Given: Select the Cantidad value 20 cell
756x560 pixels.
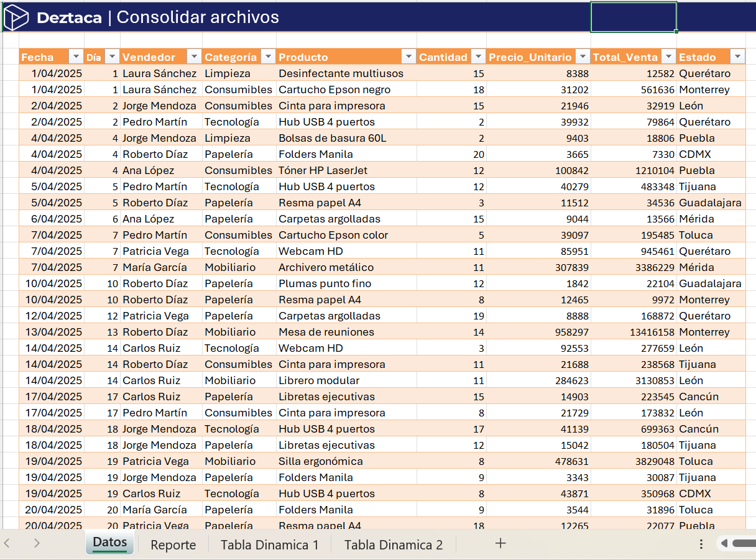Looking at the screenshot, I should pyautogui.click(x=451, y=154).
